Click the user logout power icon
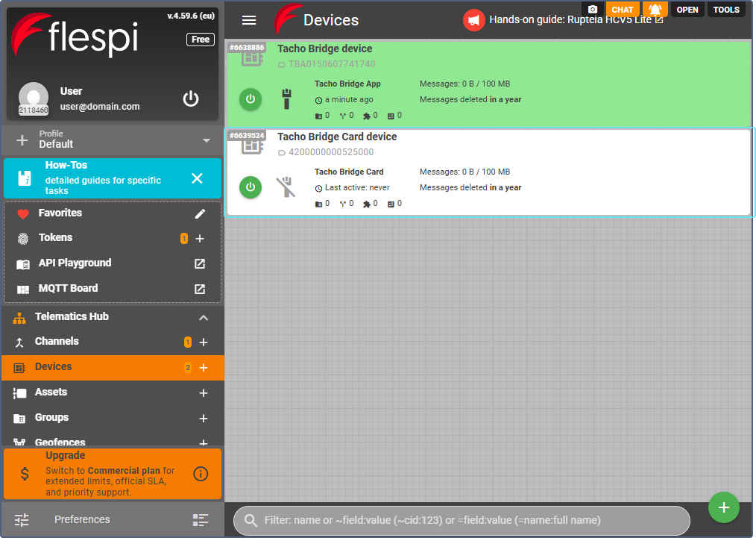 click(190, 99)
